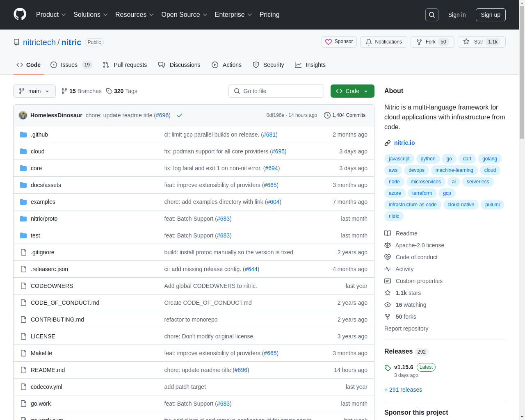Click the Apache-2.0 license scale icon
525x420 pixels.
tap(388, 245)
